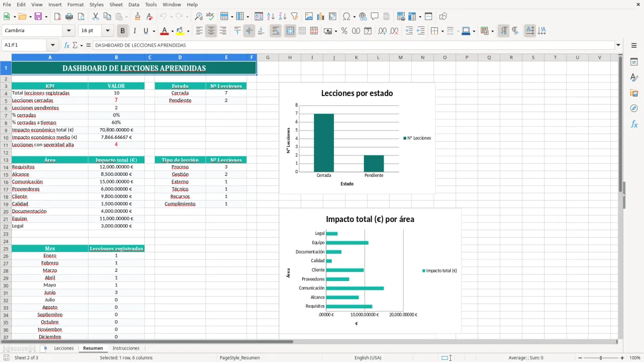This screenshot has height=362, width=644.
Task: Select column header G
Action: click(267, 57)
